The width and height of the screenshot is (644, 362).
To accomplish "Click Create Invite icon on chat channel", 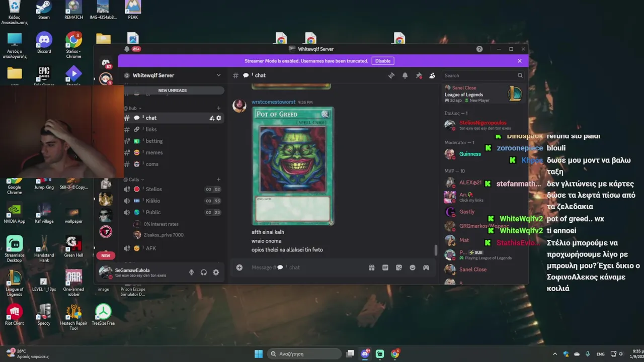I will [212, 118].
